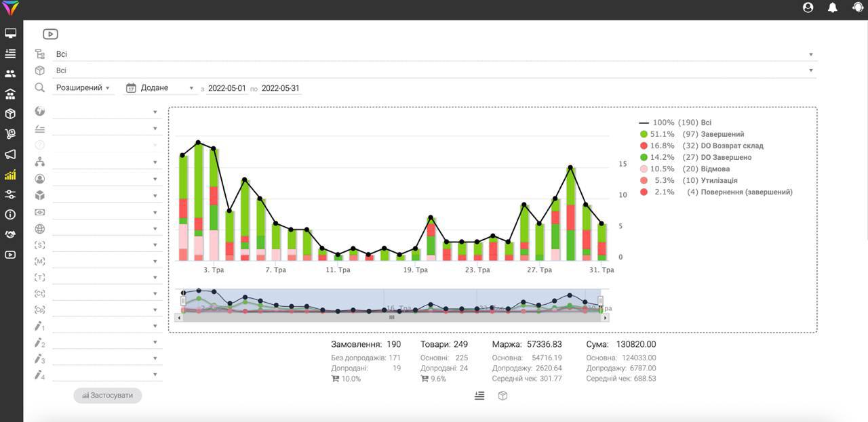Open the customers (people) icon in sidebar
Screen dimensions: 868x422
pyautogui.click(x=10, y=72)
